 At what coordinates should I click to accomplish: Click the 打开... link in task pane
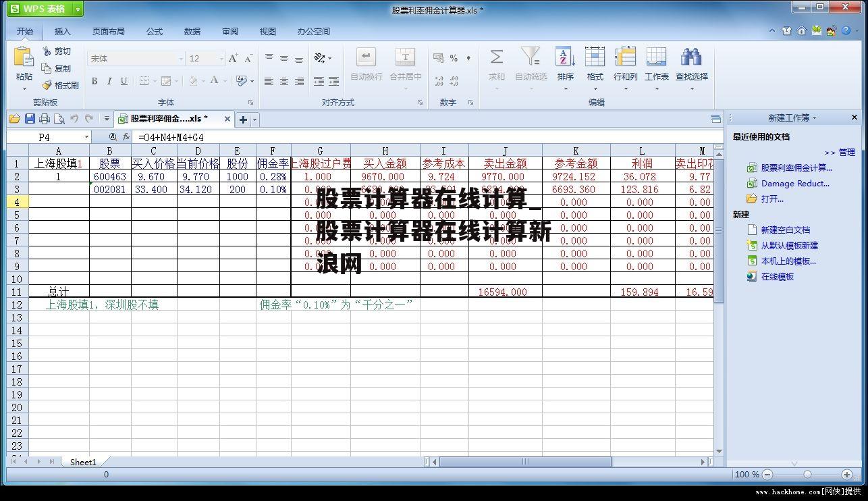coord(772,199)
